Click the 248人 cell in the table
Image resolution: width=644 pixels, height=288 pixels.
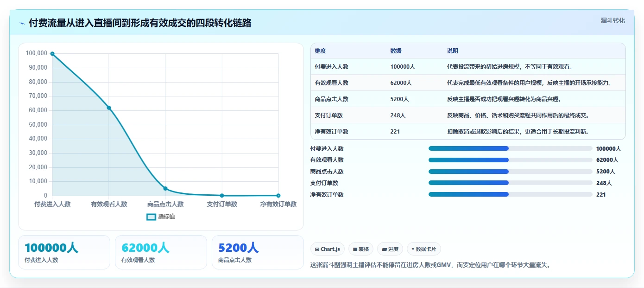[398, 115]
